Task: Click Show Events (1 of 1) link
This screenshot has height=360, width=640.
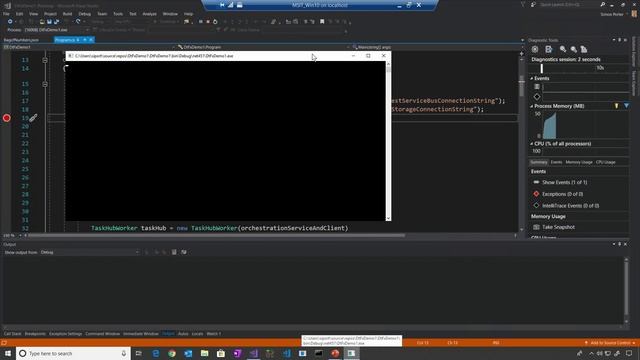Action: (564, 182)
